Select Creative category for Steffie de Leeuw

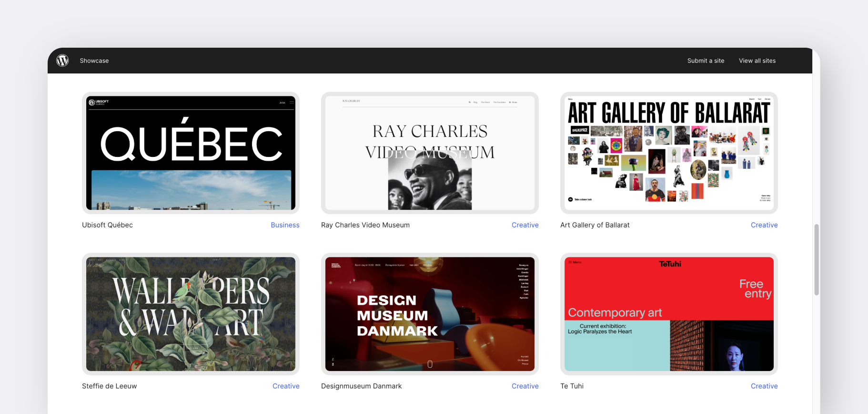(286, 386)
